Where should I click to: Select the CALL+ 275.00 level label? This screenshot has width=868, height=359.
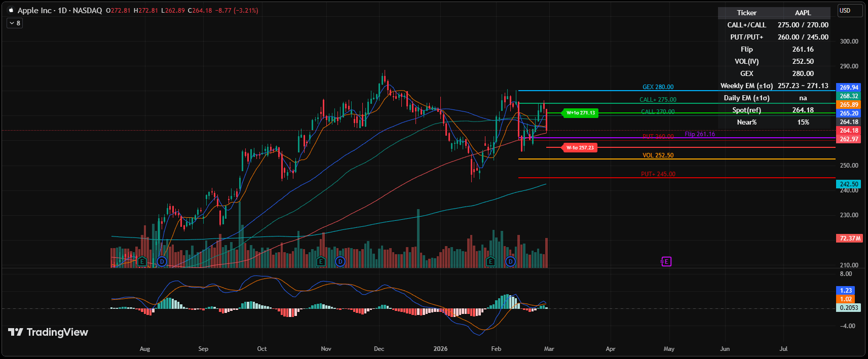[658, 100]
